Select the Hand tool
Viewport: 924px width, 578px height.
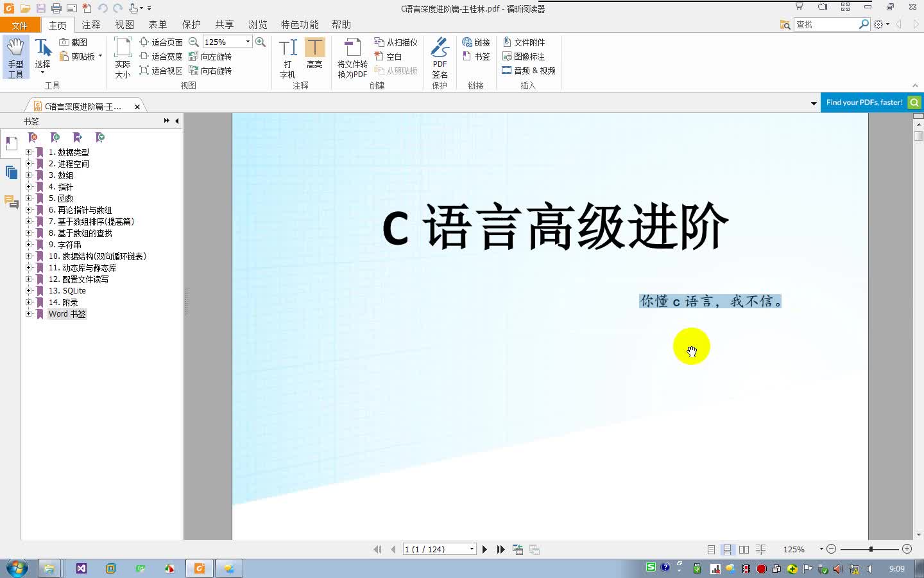[15, 57]
